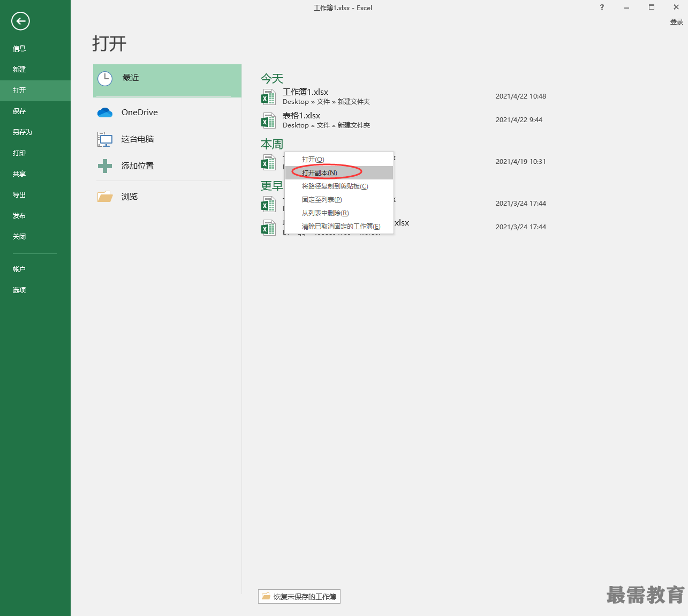Click Excel icon for the 2021/4/19 file
The image size is (688, 616).
click(x=268, y=162)
